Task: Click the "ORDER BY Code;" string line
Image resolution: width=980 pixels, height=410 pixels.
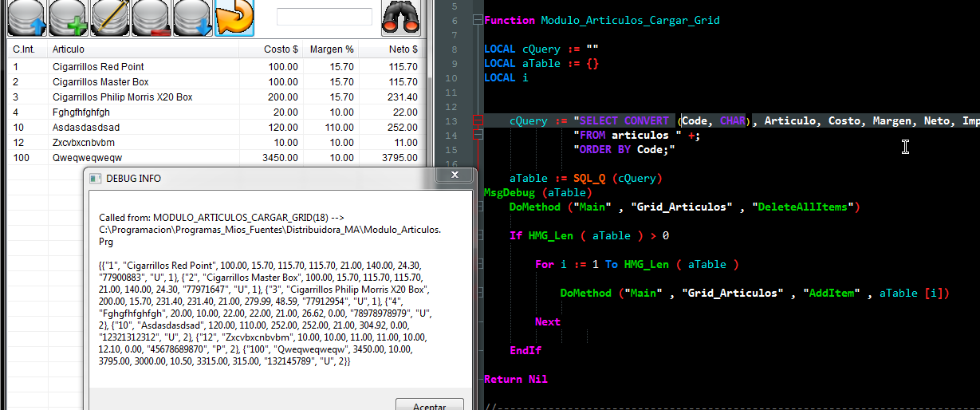Action: coord(624,149)
